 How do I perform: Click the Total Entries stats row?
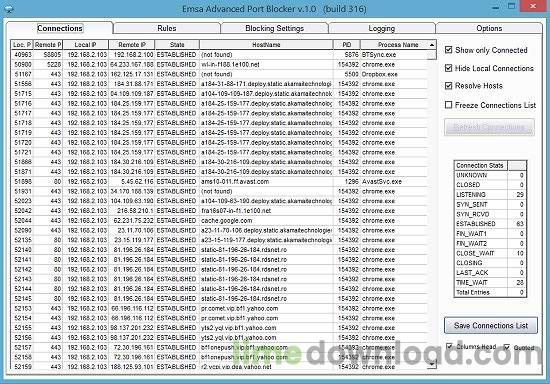[490, 292]
